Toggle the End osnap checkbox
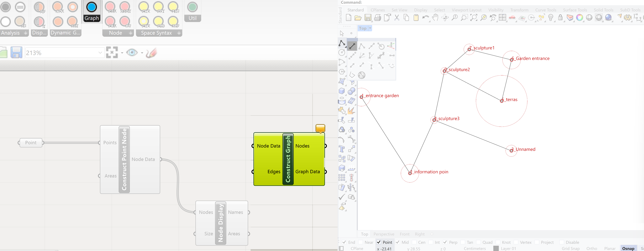 pyautogui.click(x=344, y=242)
